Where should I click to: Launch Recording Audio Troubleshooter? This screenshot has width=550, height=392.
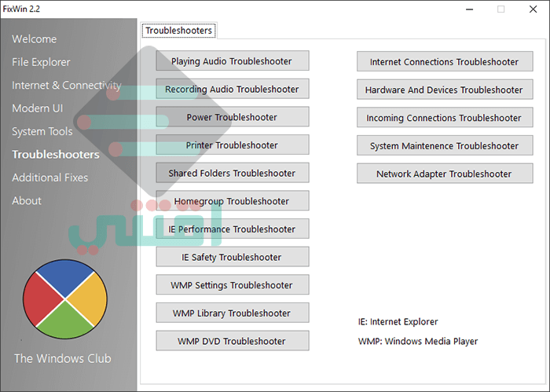click(x=233, y=89)
